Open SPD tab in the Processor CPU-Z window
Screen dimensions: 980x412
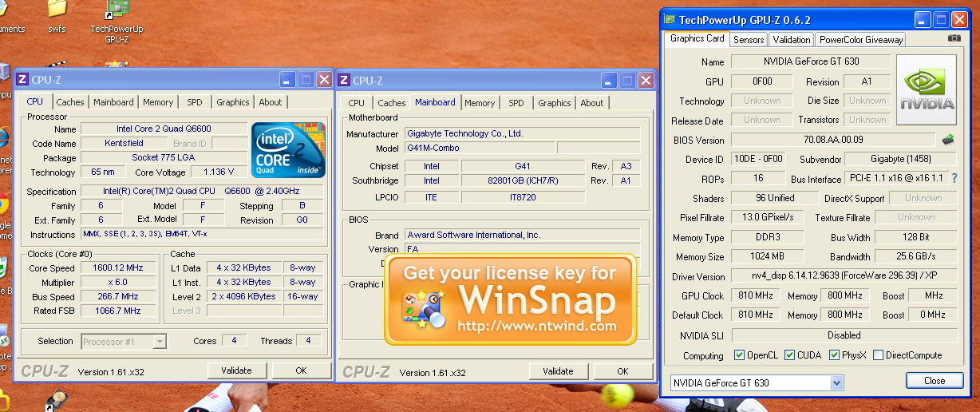[195, 102]
